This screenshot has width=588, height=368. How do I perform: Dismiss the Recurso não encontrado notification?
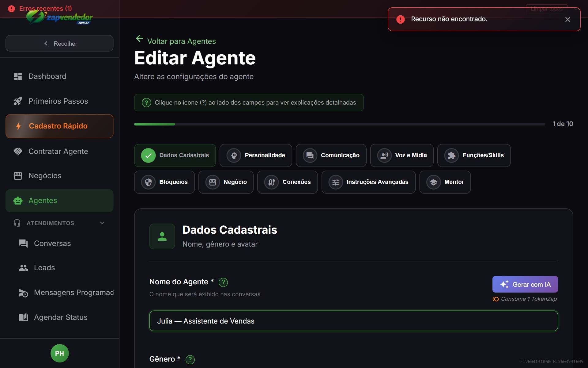[x=567, y=19]
